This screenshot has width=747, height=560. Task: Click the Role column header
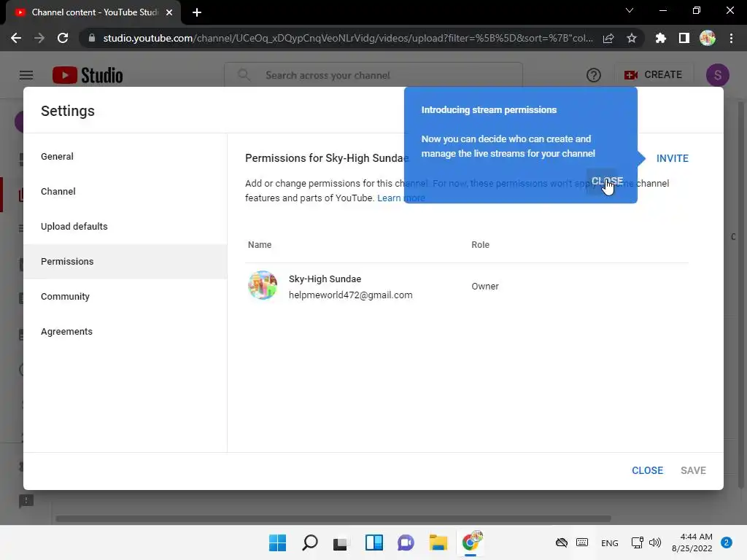(480, 245)
